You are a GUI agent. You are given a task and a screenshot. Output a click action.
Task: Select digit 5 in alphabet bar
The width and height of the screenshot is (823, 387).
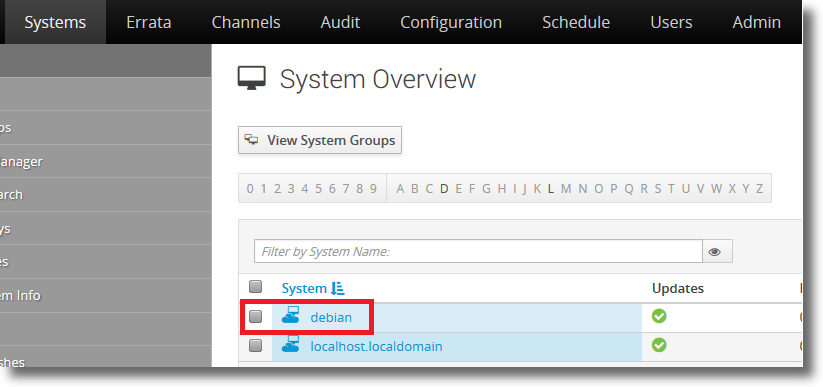point(318,189)
